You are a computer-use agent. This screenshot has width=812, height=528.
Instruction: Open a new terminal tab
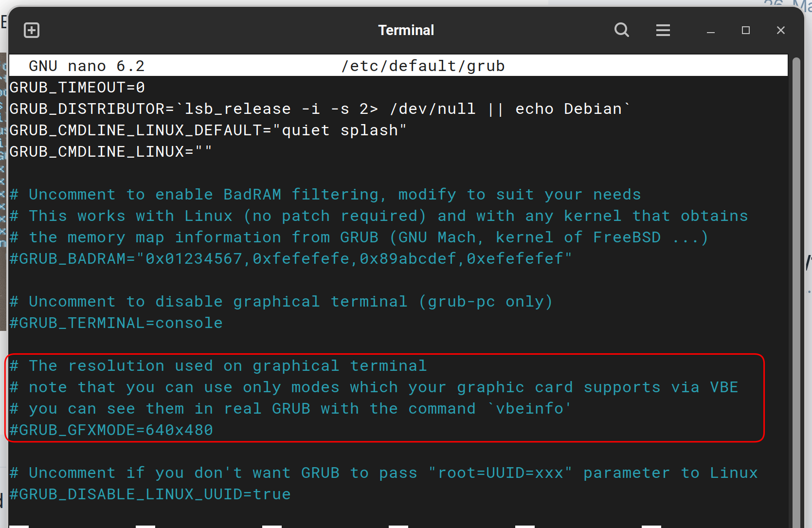tap(32, 30)
